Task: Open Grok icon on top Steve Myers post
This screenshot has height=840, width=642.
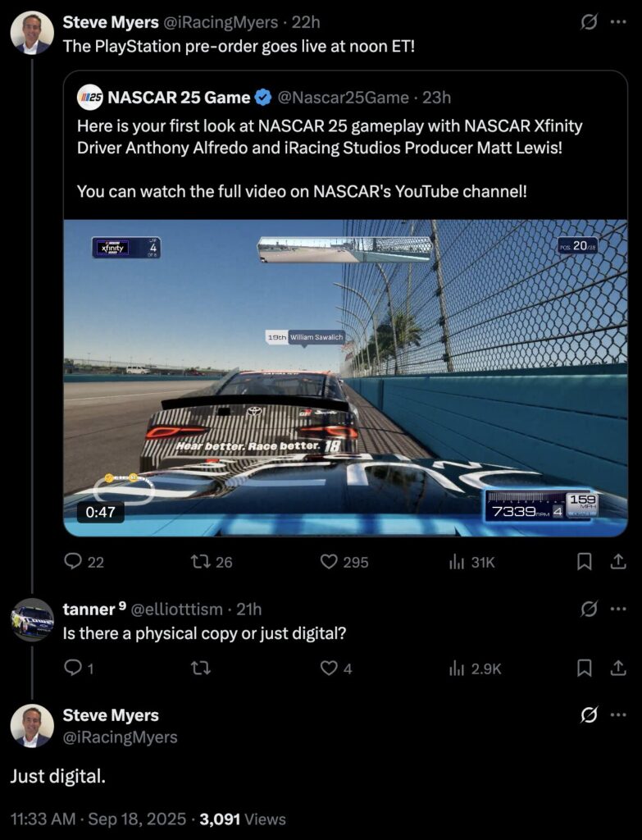Action: click(x=589, y=22)
